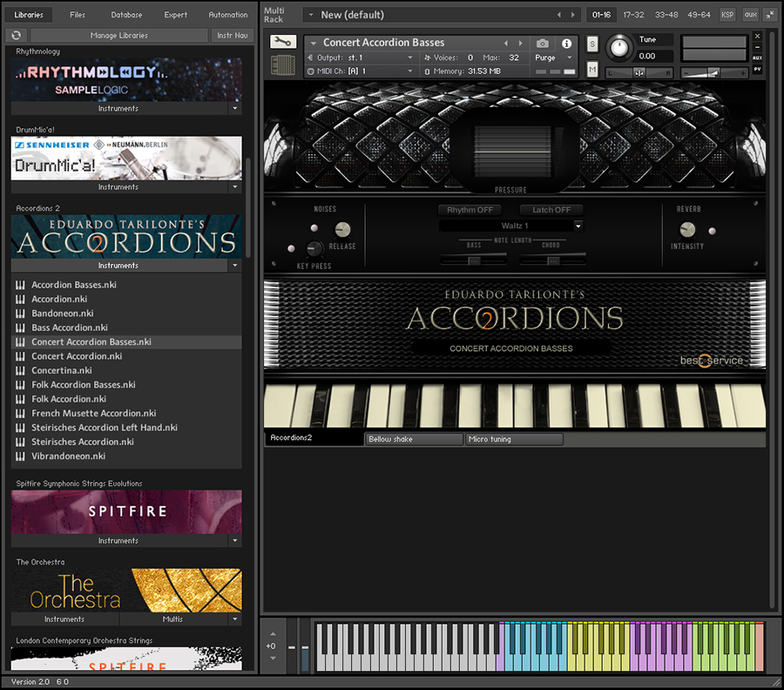Click the file icon next to Bandoneon.nki
This screenshot has height=690, width=784.
[20, 314]
